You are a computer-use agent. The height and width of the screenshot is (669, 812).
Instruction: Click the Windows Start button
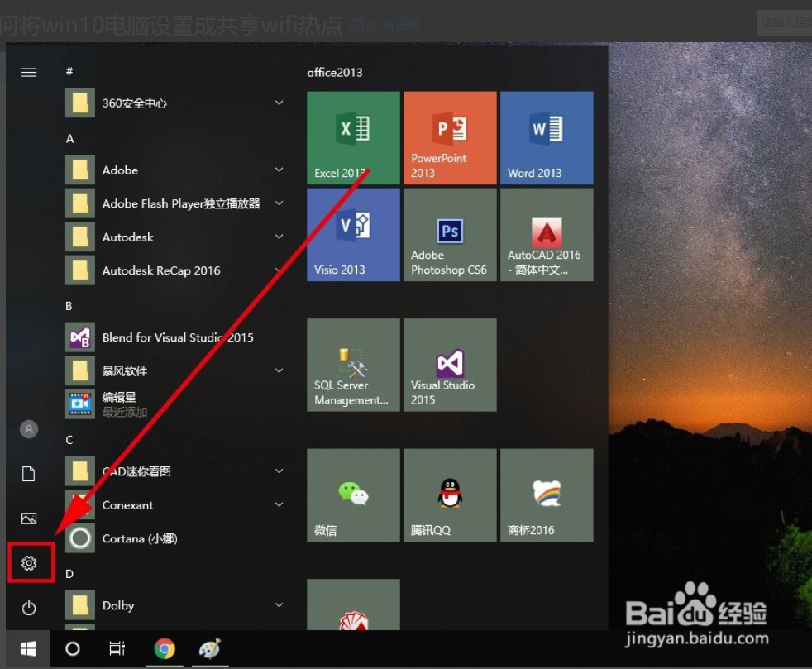[28, 649]
